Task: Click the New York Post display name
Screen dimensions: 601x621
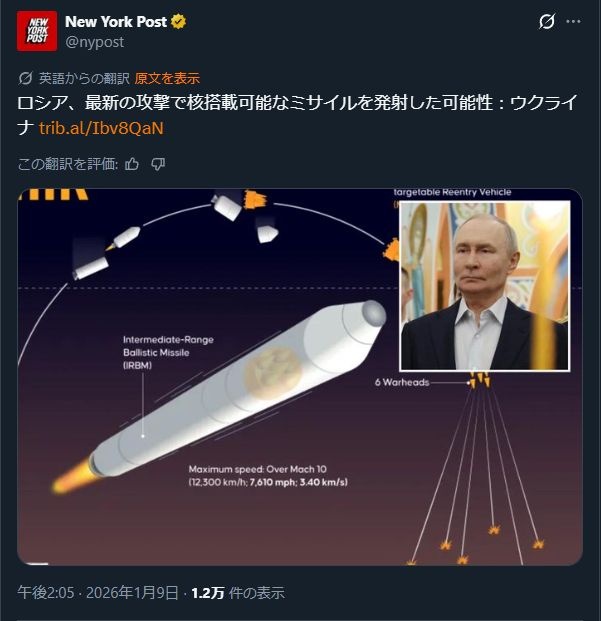Action: pyautogui.click(x=115, y=22)
